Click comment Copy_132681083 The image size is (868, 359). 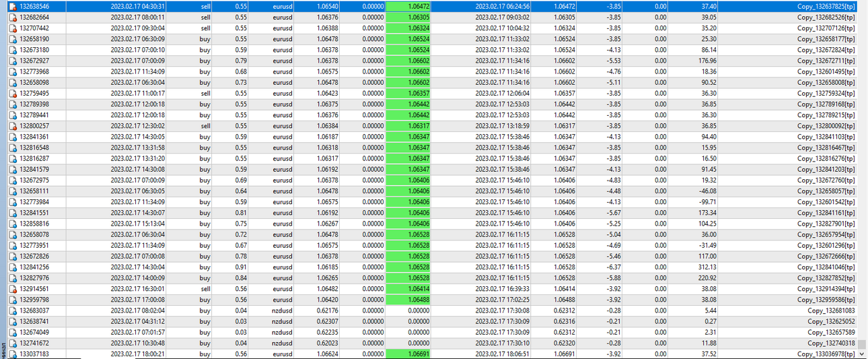pyautogui.click(x=832, y=311)
